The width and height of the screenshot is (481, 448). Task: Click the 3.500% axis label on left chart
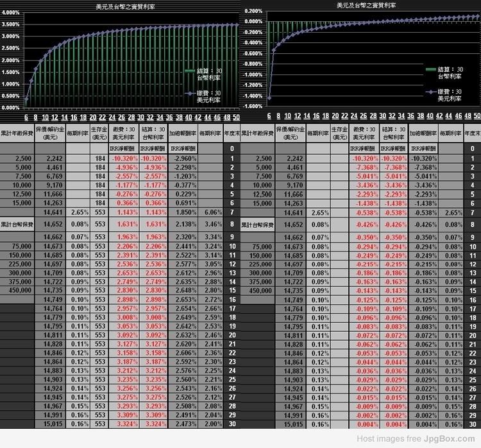(11, 24)
